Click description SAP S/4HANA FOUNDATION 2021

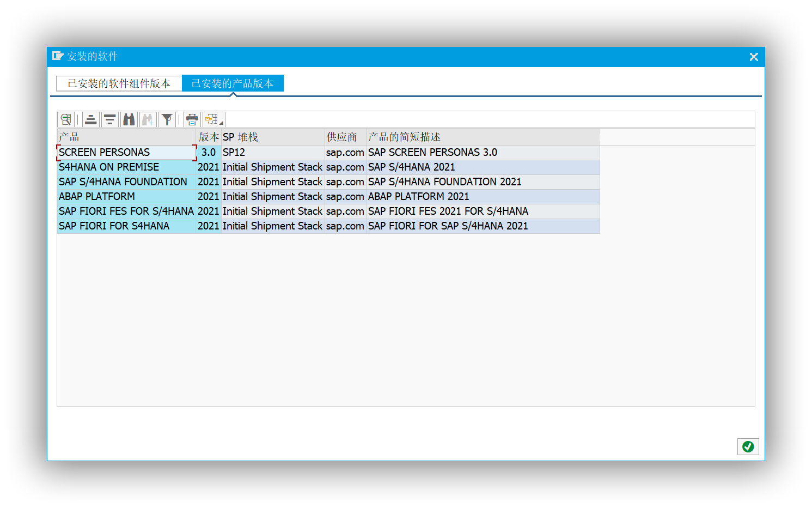point(483,182)
